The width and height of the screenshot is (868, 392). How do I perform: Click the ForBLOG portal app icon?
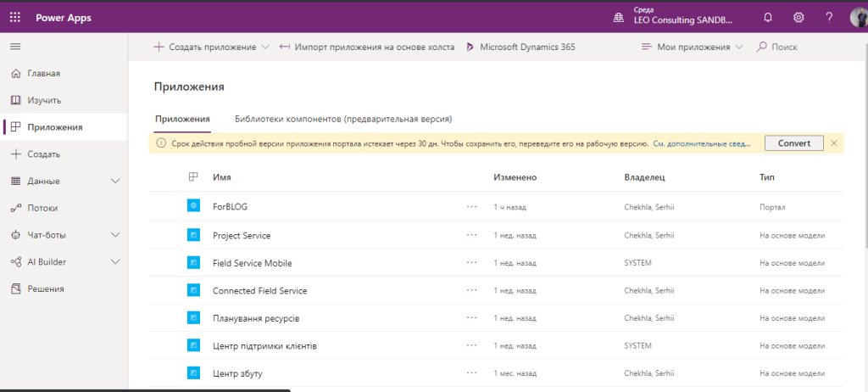193,206
